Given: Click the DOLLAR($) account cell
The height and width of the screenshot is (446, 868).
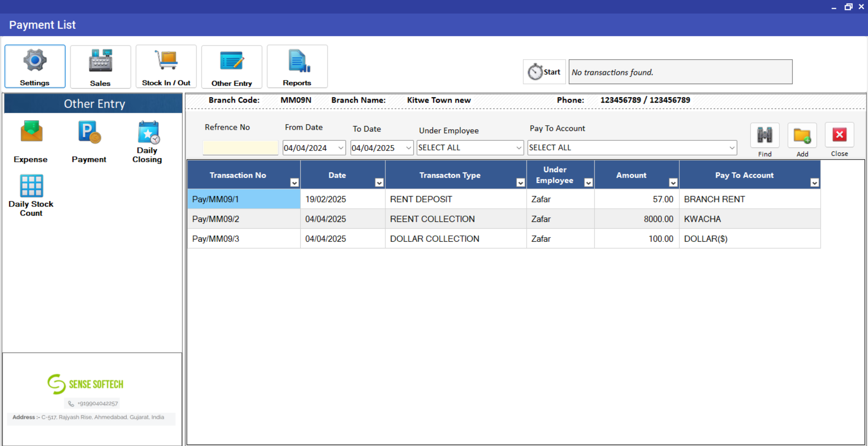Looking at the screenshot, I should coord(750,239).
